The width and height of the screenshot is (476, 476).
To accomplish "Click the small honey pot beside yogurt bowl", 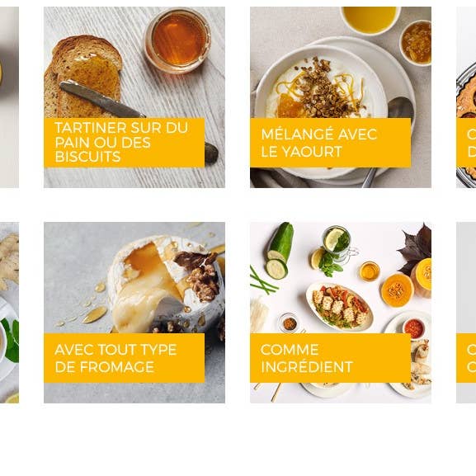I will pyautogui.click(x=416, y=43).
